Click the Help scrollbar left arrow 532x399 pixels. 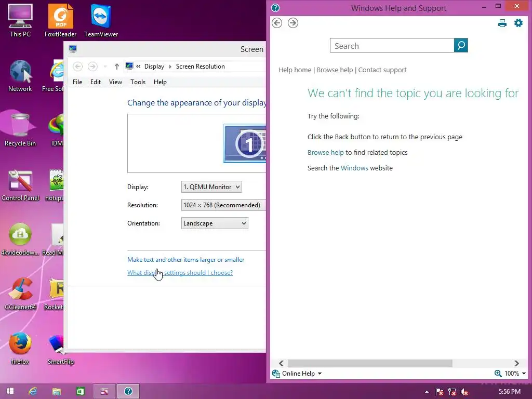point(281,363)
